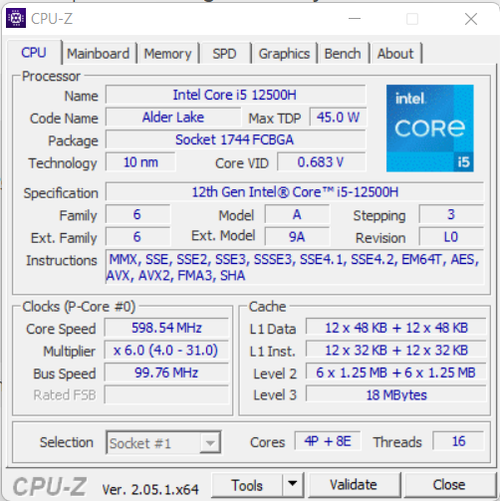500x501 pixels.
Task: Click the instructions list starting with MMX
Action: (295, 267)
